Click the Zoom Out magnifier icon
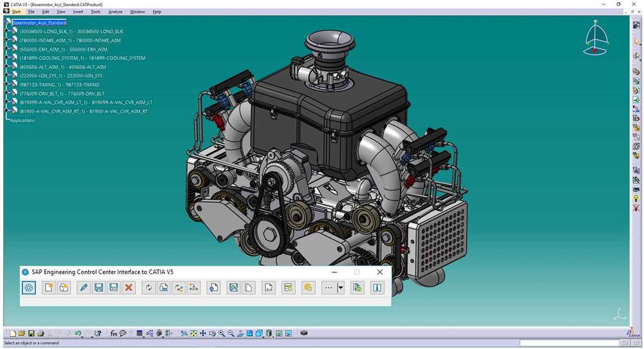Viewport: 644px width, 349px height. [x=231, y=334]
